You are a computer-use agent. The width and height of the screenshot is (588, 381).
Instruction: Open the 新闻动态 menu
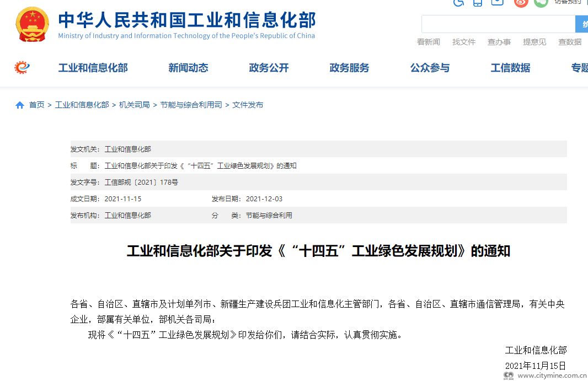[188, 68]
